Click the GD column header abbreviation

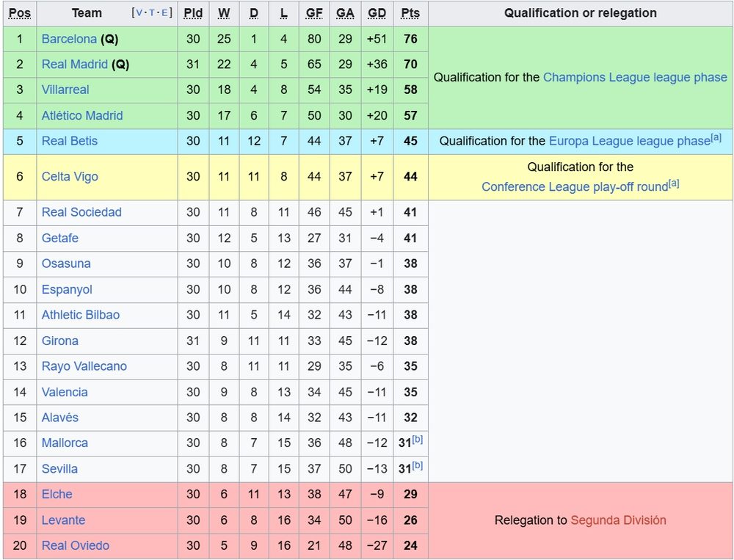377,13
